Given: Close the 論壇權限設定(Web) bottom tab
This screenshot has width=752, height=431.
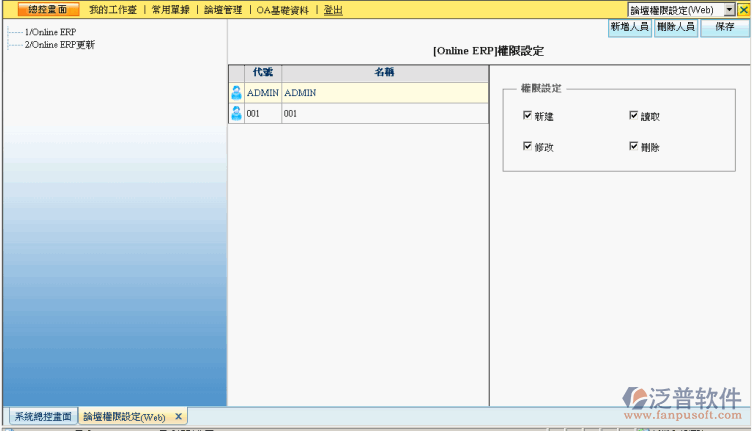Looking at the screenshot, I should (x=179, y=417).
